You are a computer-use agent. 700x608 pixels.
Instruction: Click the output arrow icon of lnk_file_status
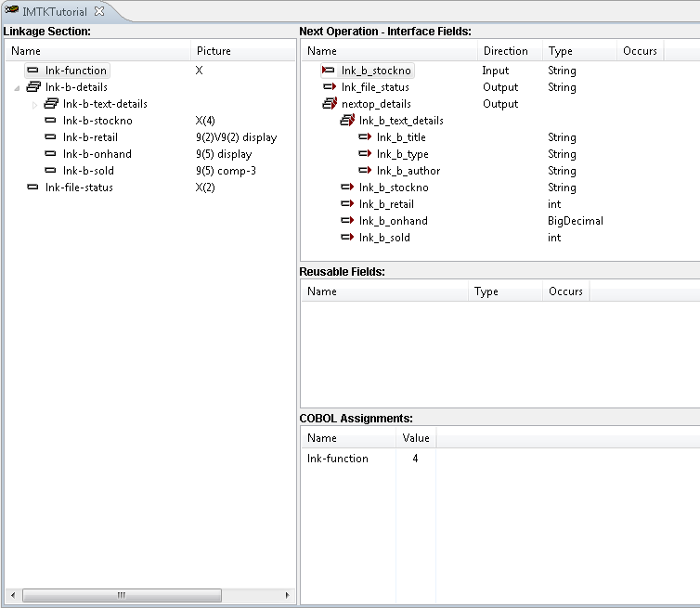pyautogui.click(x=330, y=86)
